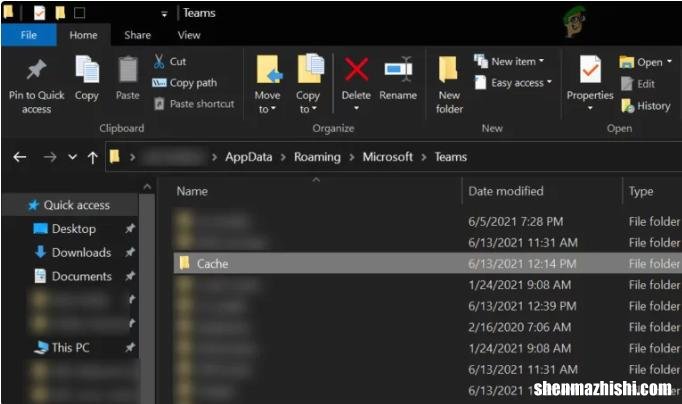Expand the Open dropdown arrow

tap(669, 61)
